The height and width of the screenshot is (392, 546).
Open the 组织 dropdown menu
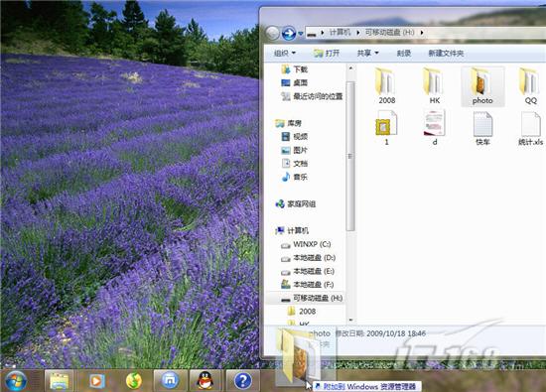point(285,54)
